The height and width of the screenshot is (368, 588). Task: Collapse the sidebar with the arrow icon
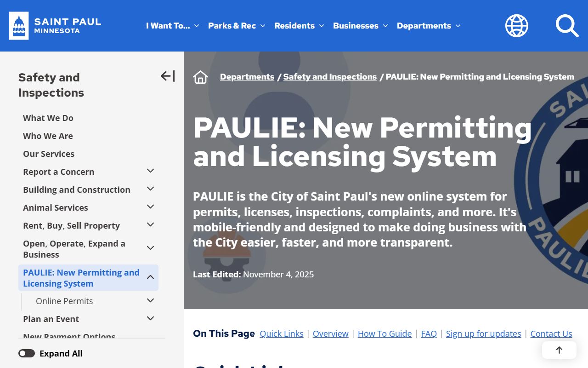coord(168,76)
